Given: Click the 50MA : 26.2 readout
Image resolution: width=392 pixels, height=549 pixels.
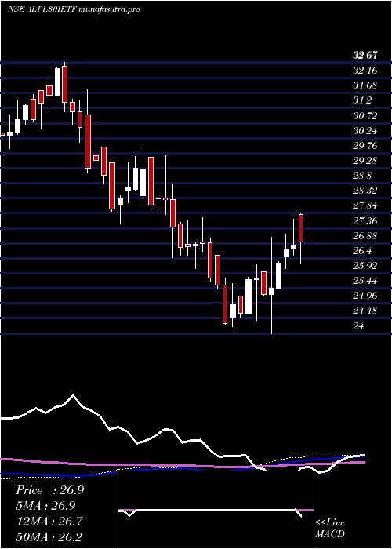Looking at the screenshot, I should 49,536.
